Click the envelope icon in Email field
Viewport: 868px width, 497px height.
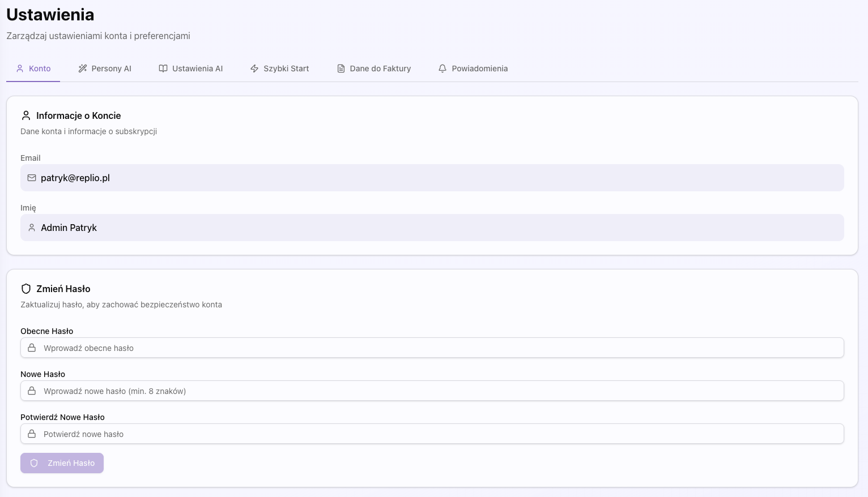[32, 178]
